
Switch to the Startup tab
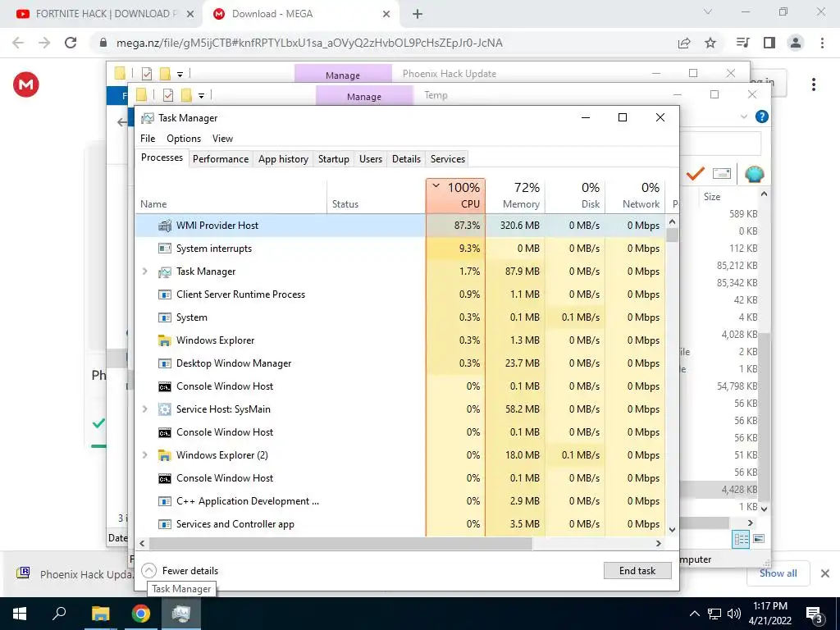[x=334, y=159]
